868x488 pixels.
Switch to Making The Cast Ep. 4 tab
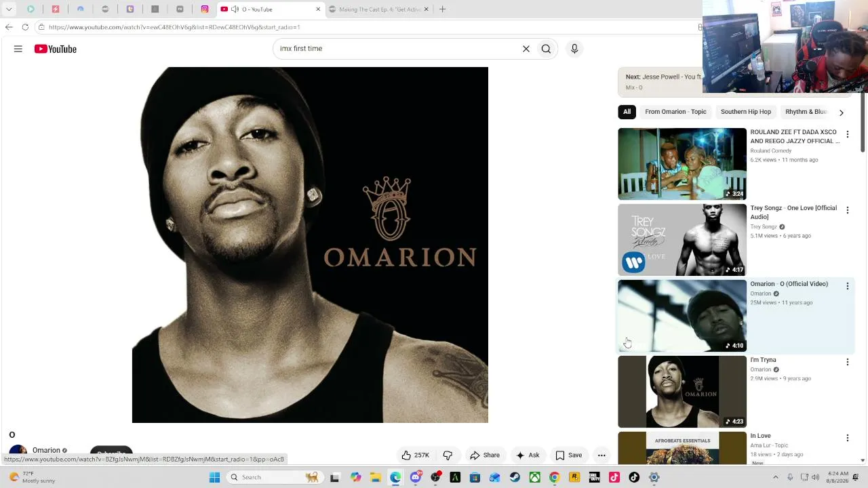click(x=380, y=9)
